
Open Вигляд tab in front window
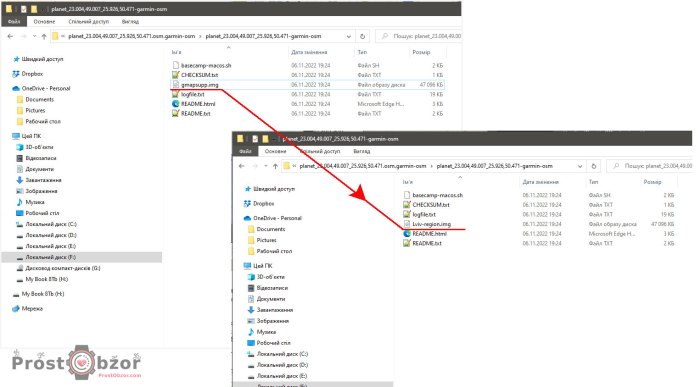361,151
